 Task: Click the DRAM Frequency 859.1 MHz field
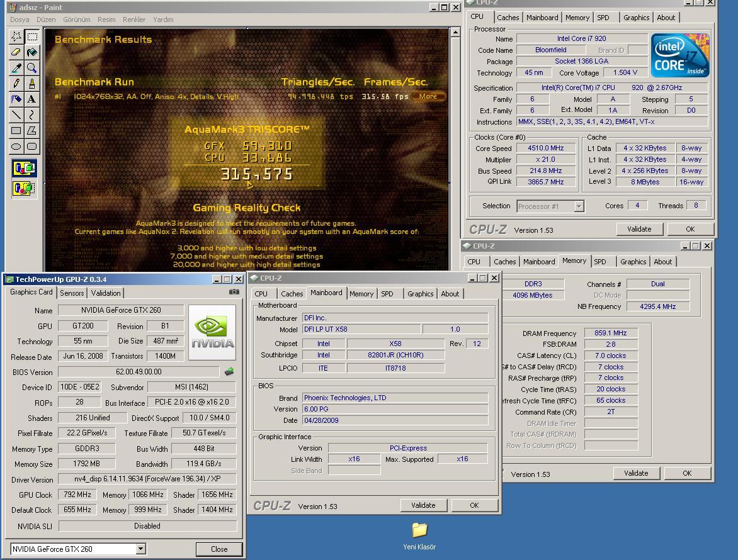point(610,333)
